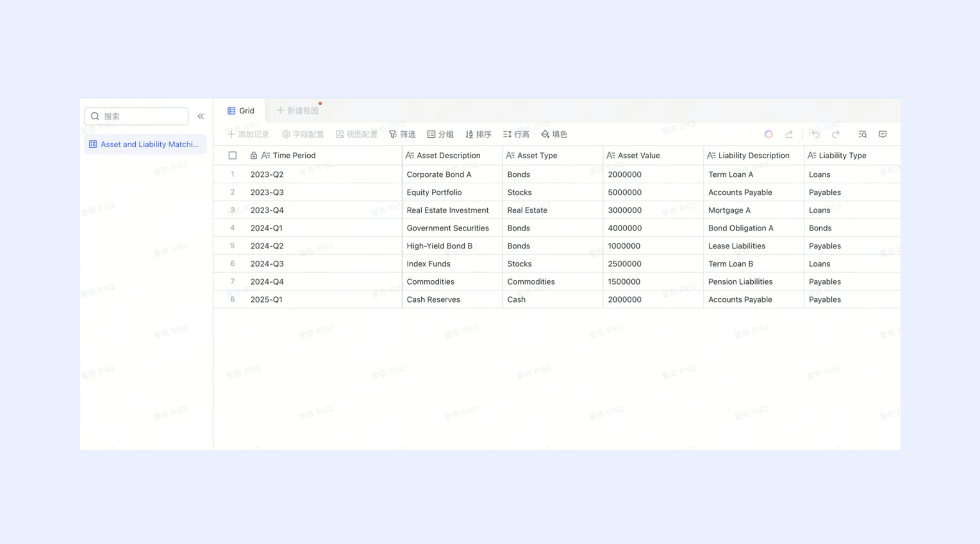Select the Lease Liabilities cell

754,246
